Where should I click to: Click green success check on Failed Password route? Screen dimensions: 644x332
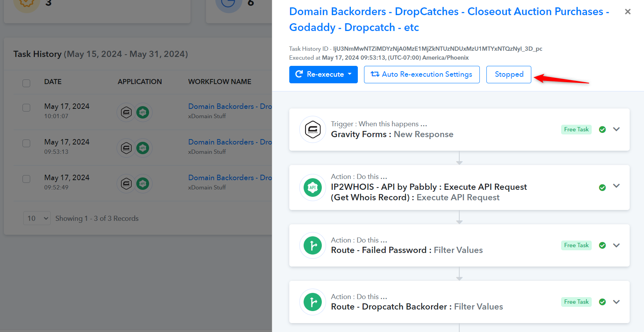point(602,245)
